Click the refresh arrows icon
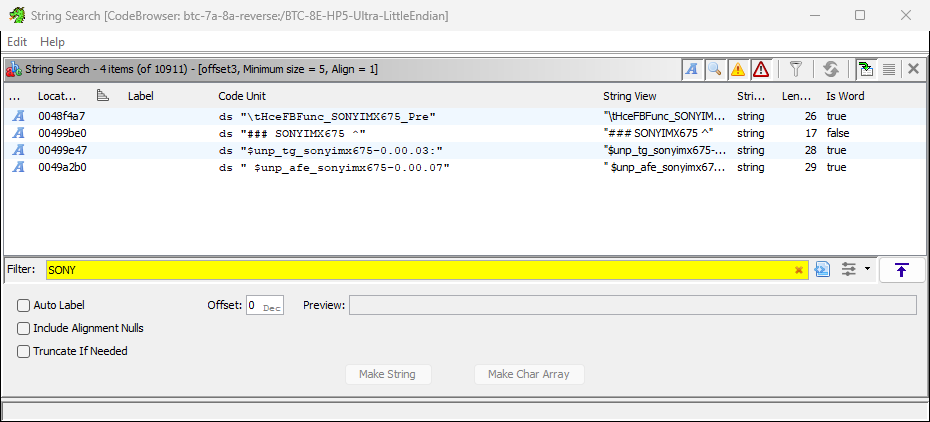This screenshot has height=422, width=930. coord(830,69)
